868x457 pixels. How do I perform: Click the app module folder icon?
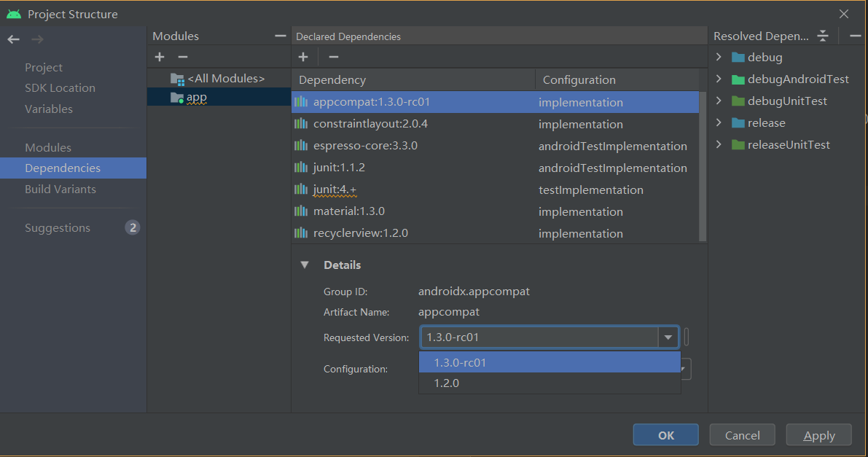177,98
